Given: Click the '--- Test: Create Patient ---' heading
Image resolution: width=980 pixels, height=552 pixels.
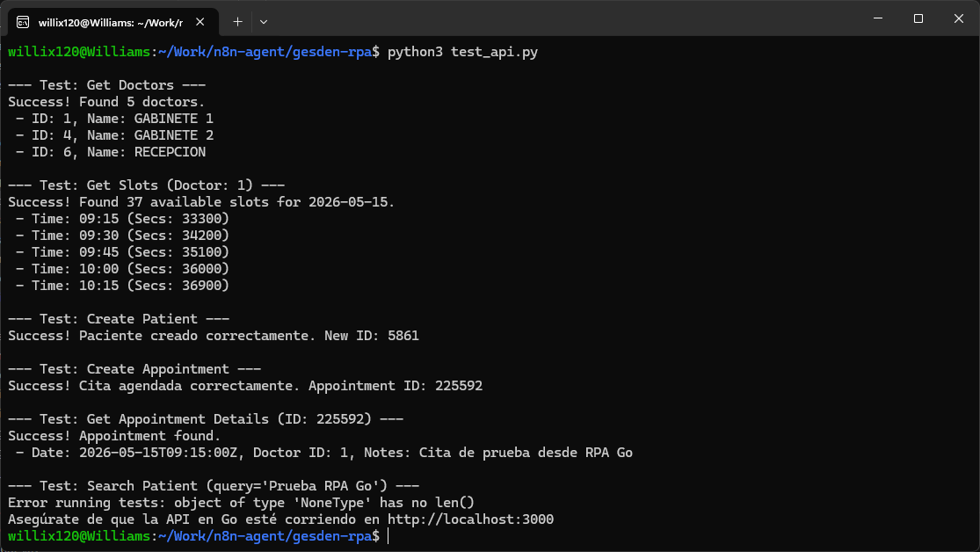Looking at the screenshot, I should coord(119,319).
